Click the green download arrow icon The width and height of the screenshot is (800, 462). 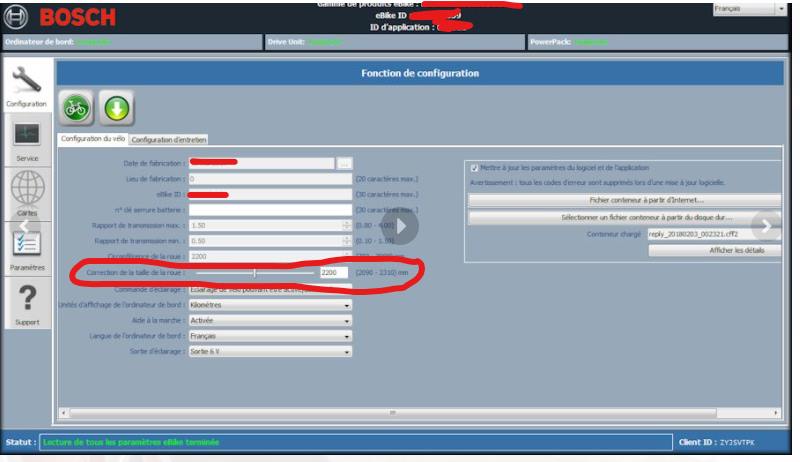116,108
